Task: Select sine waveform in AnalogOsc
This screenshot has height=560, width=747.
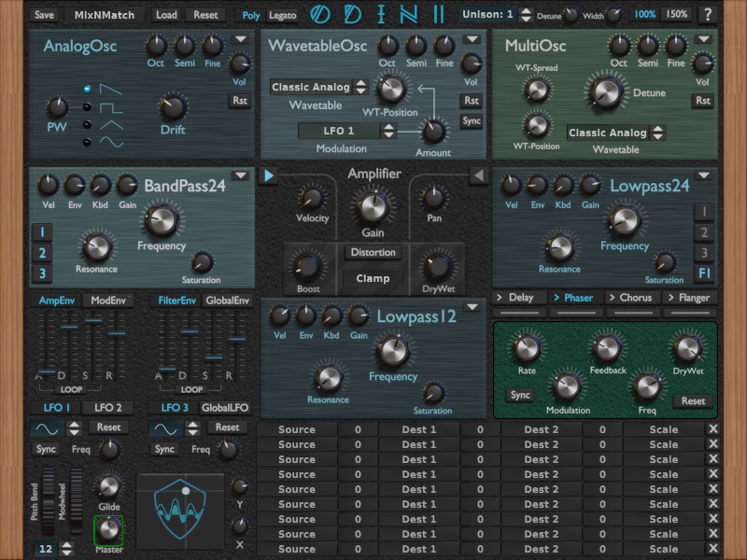Action: coord(87,142)
